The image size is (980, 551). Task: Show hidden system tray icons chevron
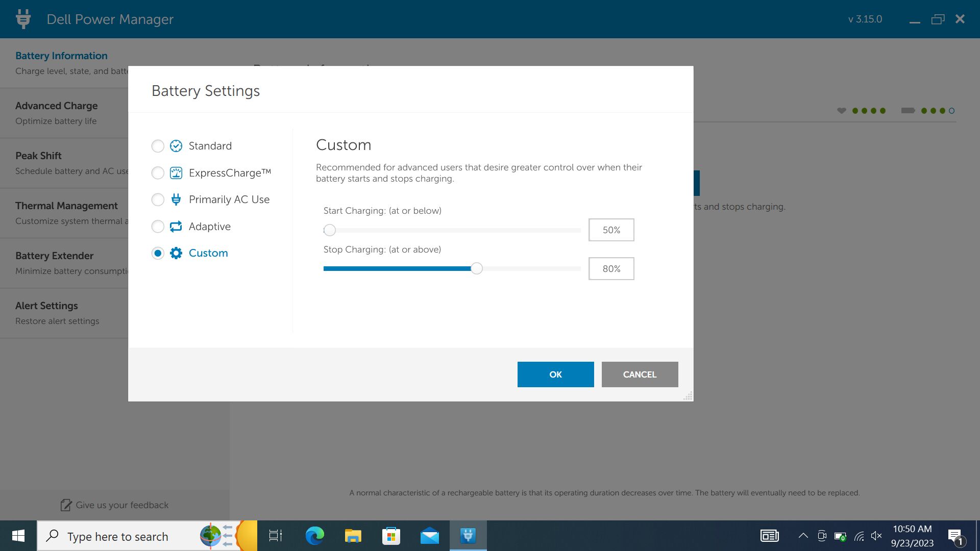[x=803, y=536]
